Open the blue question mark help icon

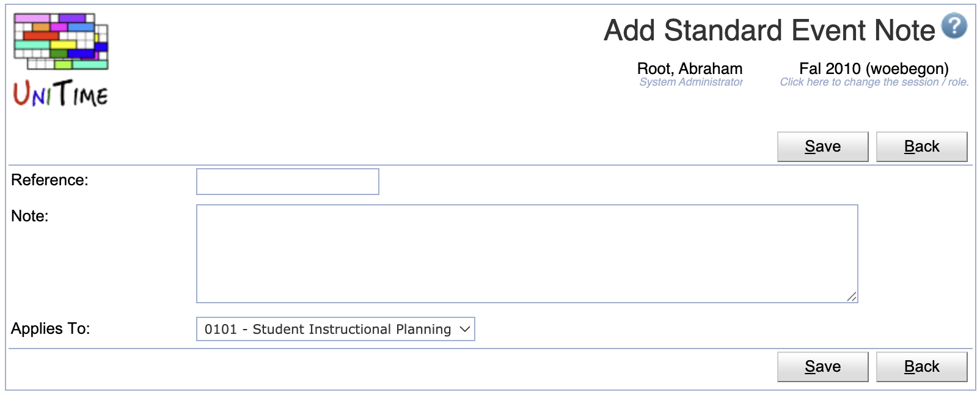click(x=954, y=26)
